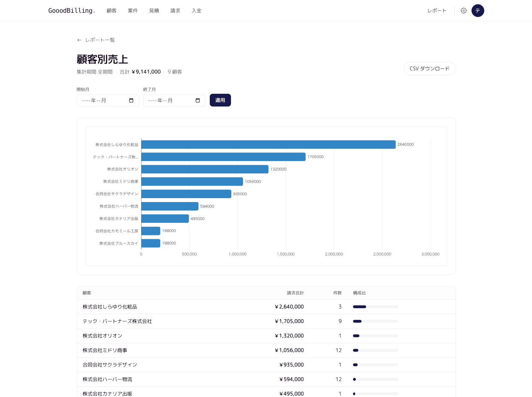The width and height of the screenshot is (532, 397).
Task: Click the 1056000 bar for ミドリ商事
Action: (x=192, y=182)
